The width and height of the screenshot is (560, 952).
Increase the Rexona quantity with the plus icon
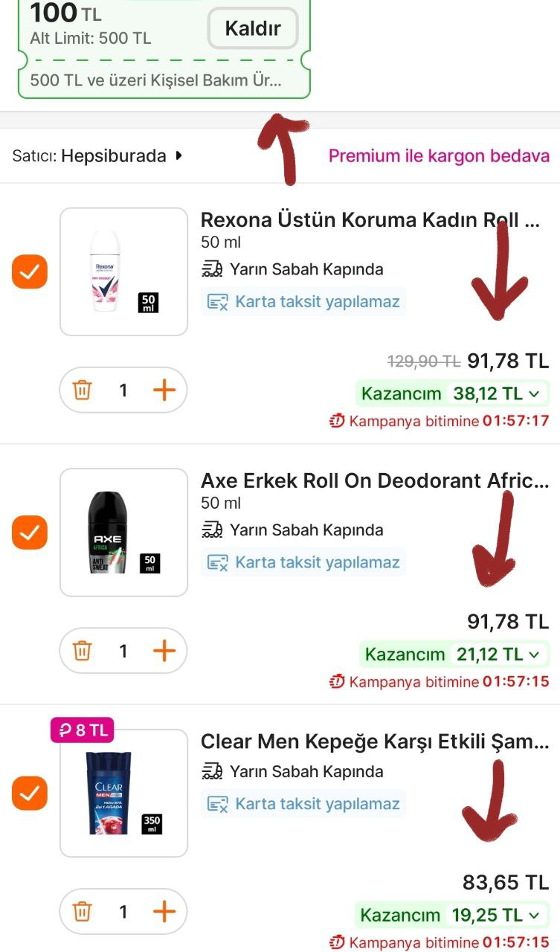tap(164, 390)
